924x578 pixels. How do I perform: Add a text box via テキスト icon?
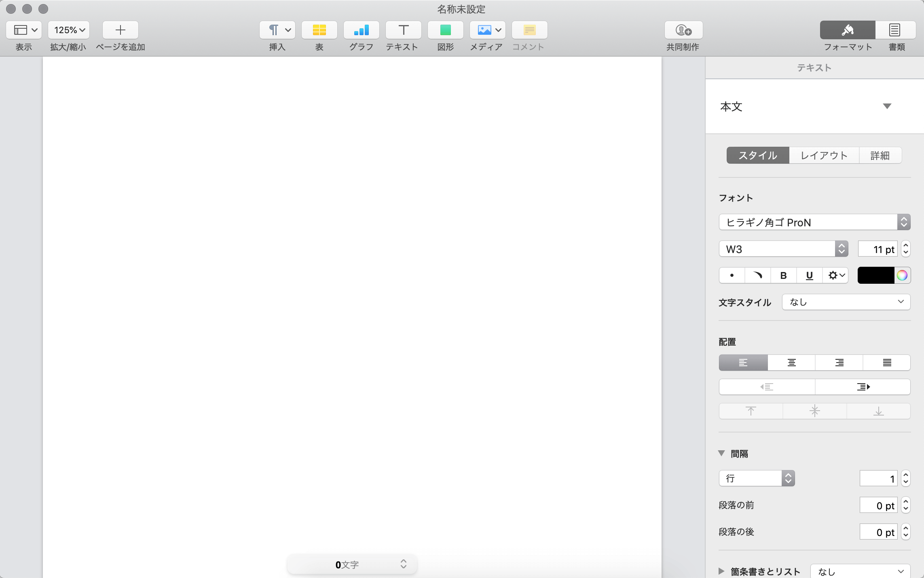tap(404, 30)
